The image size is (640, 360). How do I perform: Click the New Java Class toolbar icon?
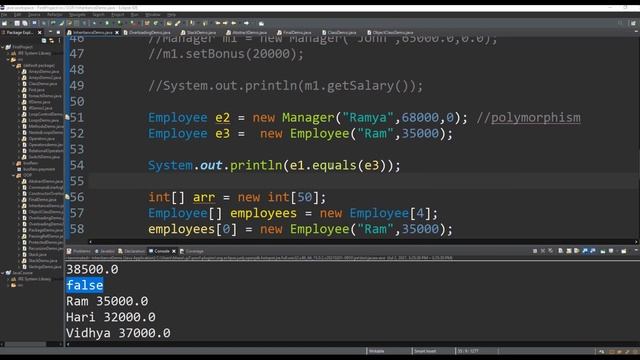[x=156, y=23]
